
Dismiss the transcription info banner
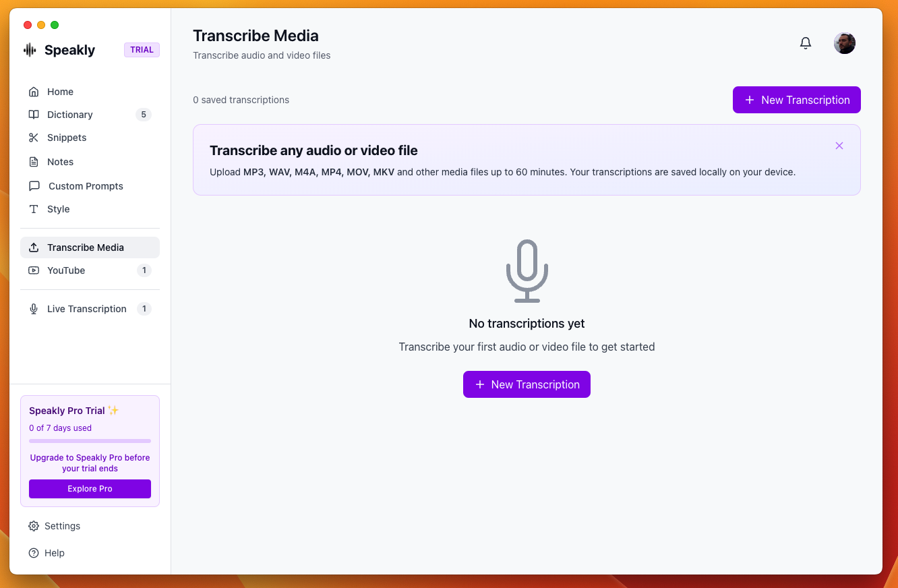click(839, 146)
